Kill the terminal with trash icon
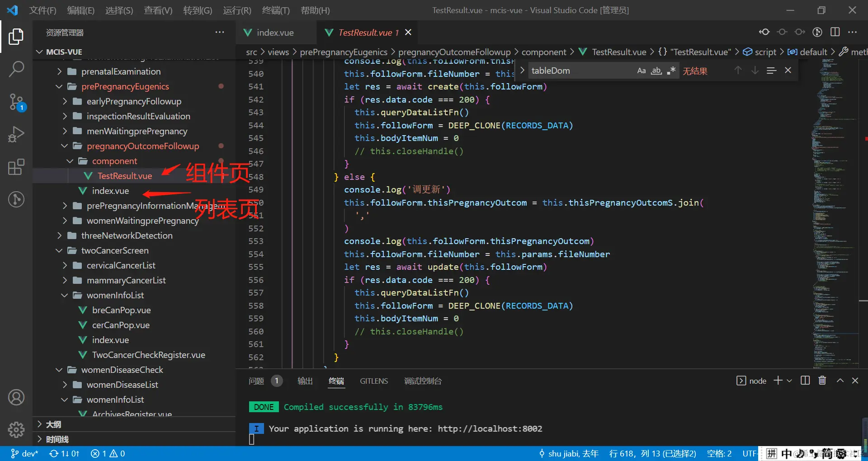The height and width of the screenshot is (461, 868). point(822,381)
